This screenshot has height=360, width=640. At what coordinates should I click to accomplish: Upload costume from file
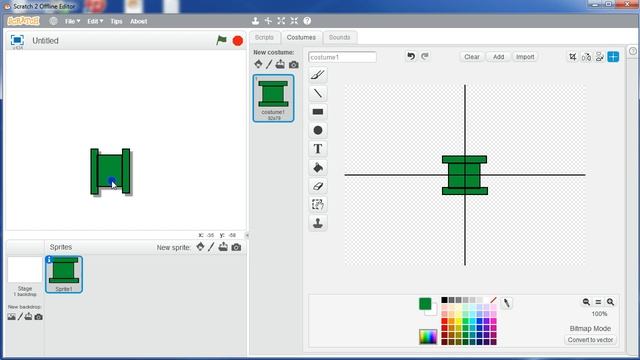point(280,64)
